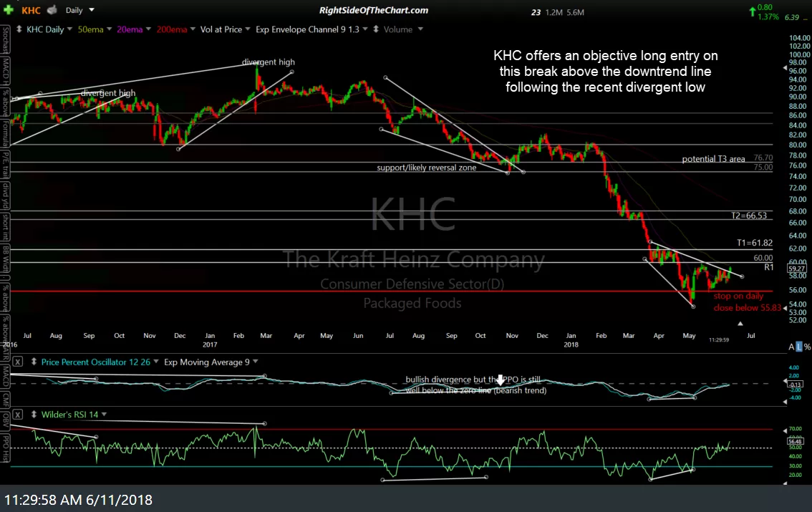Screen dimensions: 812x512
Task: Open the Formula tab in left sidebar
Action: [x=5, y=134]
